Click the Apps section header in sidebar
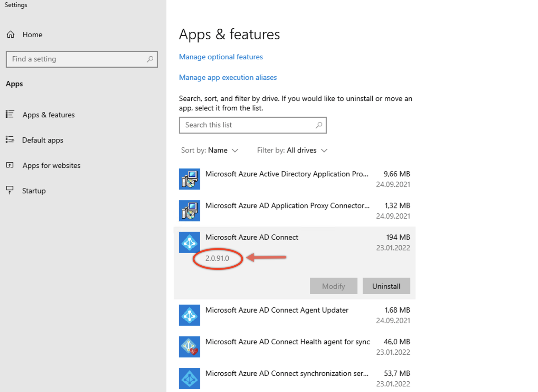 14,84
